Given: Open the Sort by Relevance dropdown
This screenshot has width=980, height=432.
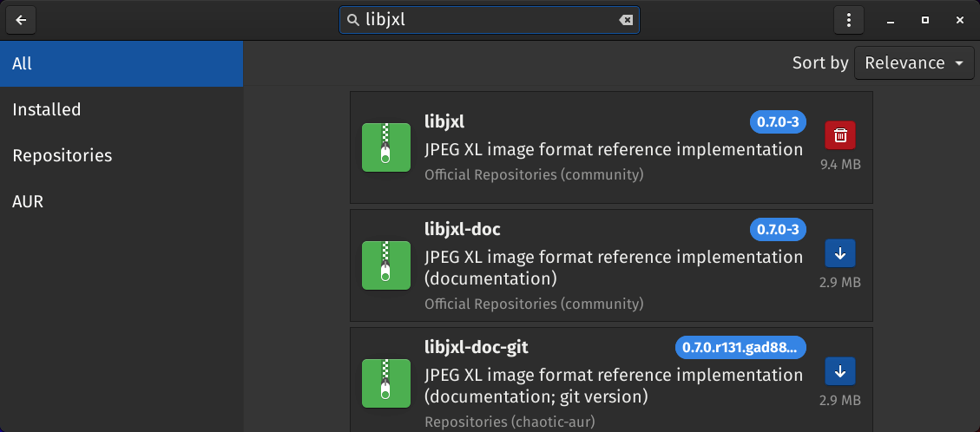Looking at the screenshot, I should click(x=914, y=63).
